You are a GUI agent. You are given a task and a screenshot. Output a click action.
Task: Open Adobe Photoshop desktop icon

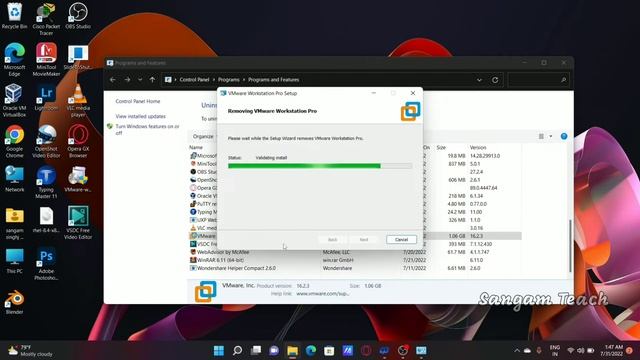(x=46, y=264)
